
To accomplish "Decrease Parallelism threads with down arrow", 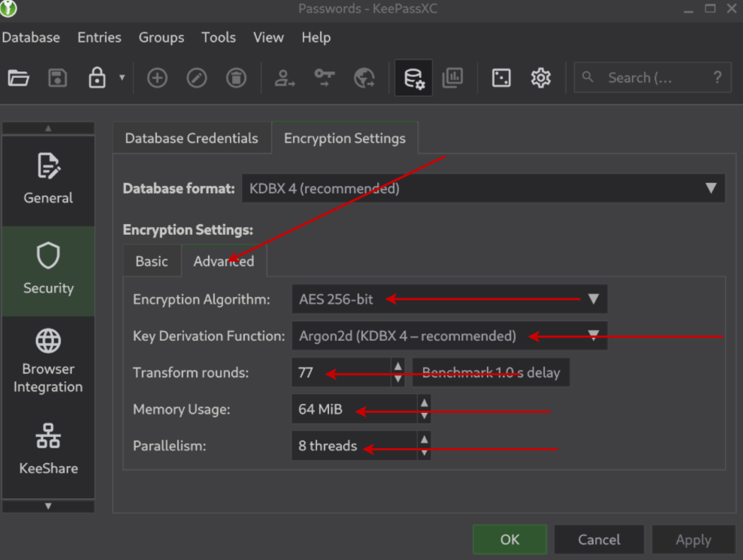I will coord(424,453).
